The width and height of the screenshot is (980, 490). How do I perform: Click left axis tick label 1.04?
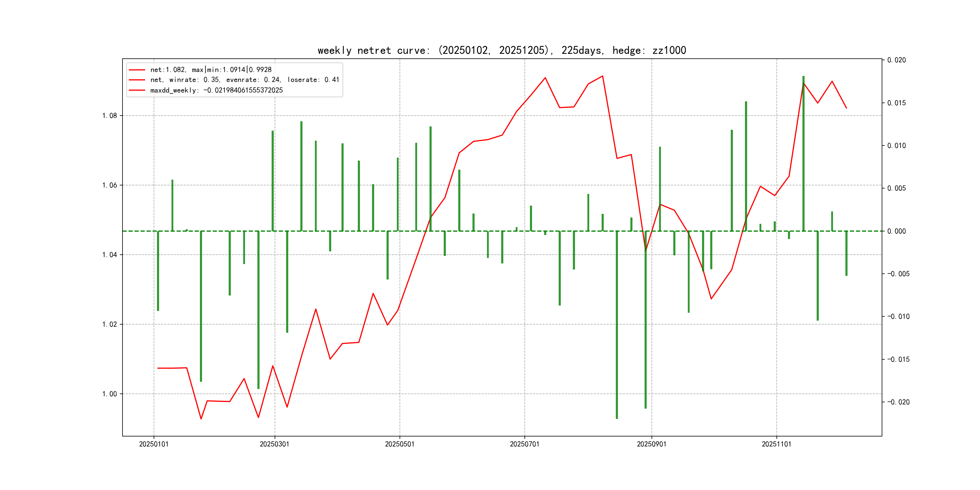(x=109, y=254)
